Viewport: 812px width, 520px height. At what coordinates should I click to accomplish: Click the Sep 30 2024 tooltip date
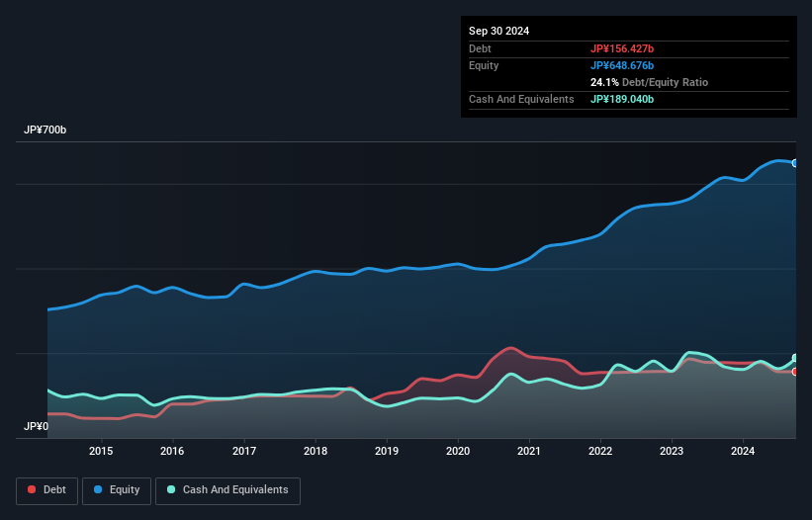click(498, 31)
